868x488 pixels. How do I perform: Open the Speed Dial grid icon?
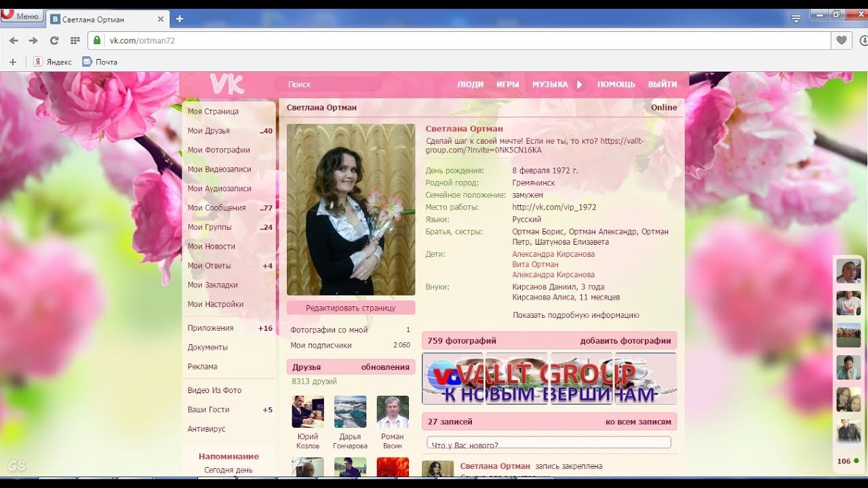tap(75, 41)
